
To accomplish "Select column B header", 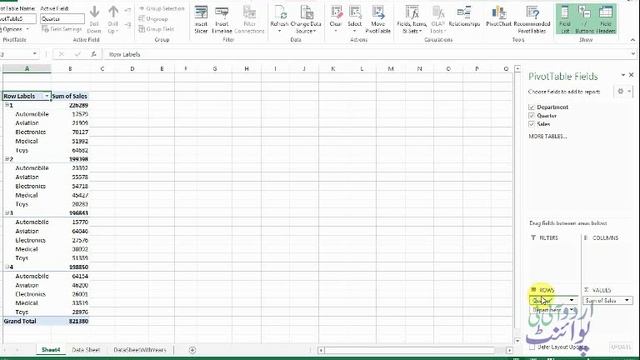I will (70, 69).
